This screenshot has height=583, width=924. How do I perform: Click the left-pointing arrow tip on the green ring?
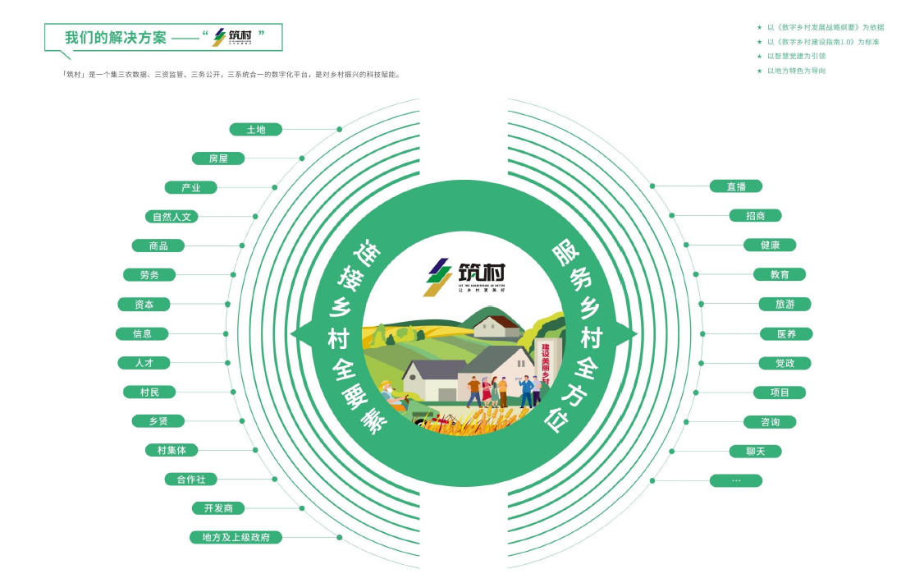(x=296, y=333)
